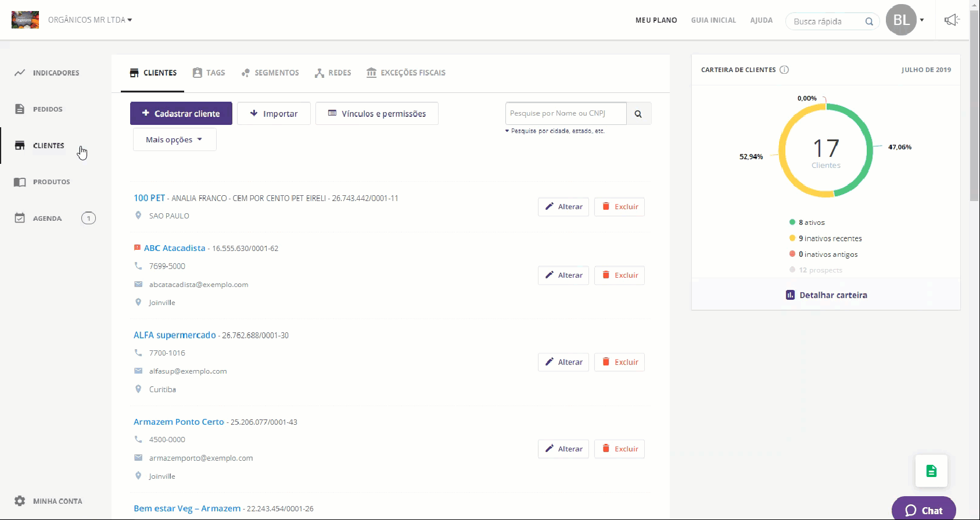980x520 pixels.
Task: Click the megaphone announcements icon
Action: (x=951, y=20)
